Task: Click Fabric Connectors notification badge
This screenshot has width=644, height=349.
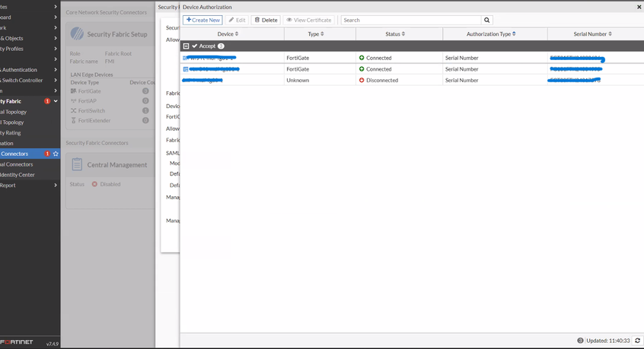Action: [x=47, y=154]
